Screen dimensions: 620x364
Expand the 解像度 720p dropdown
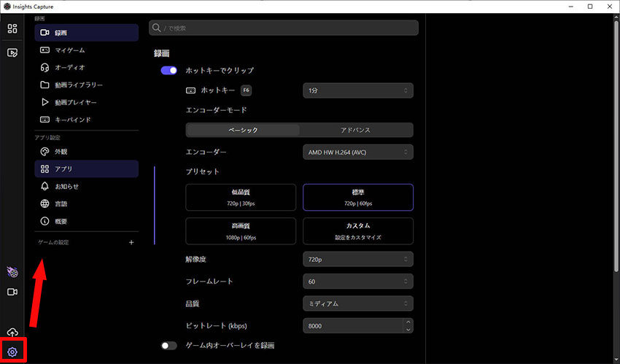coord(357,259)
